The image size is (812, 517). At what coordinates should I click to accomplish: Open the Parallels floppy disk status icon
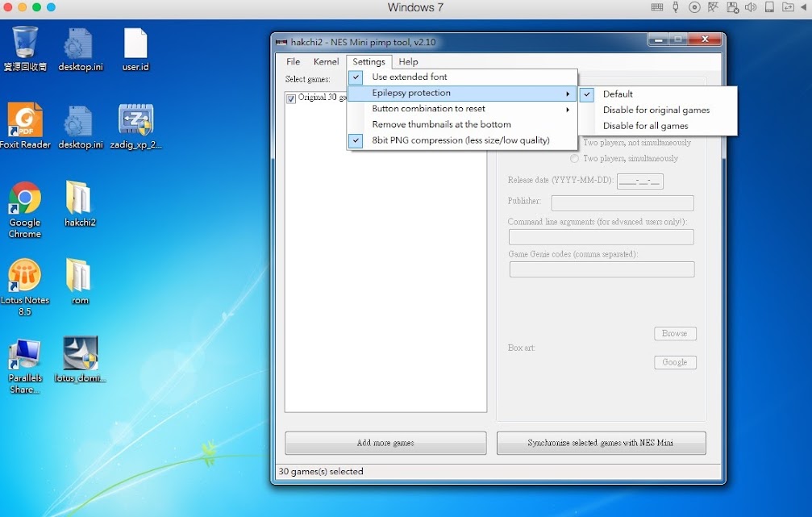point(732,7)
